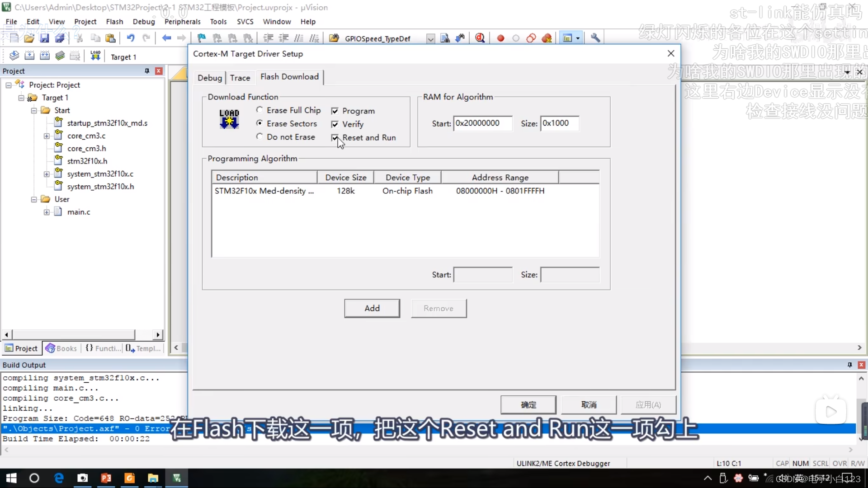
Task: Toggle the Reset and Run checkbox
Action: (x=335, y=137)
